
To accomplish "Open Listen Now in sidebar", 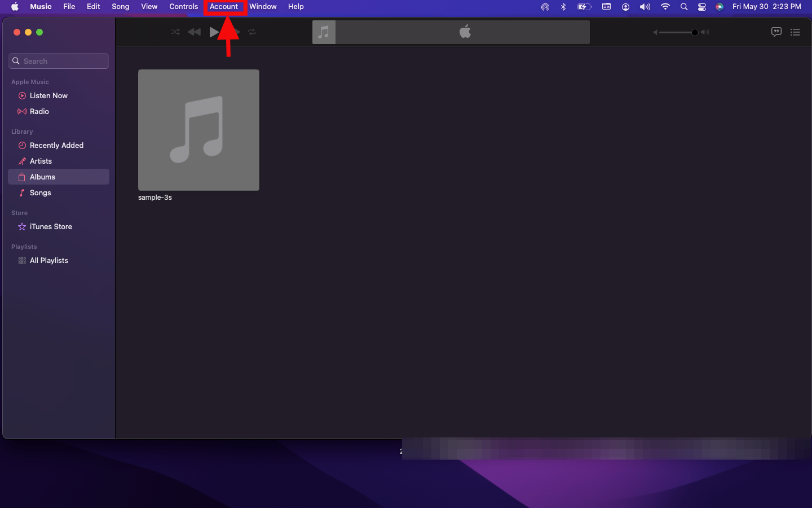I will [x=48, y=96].
